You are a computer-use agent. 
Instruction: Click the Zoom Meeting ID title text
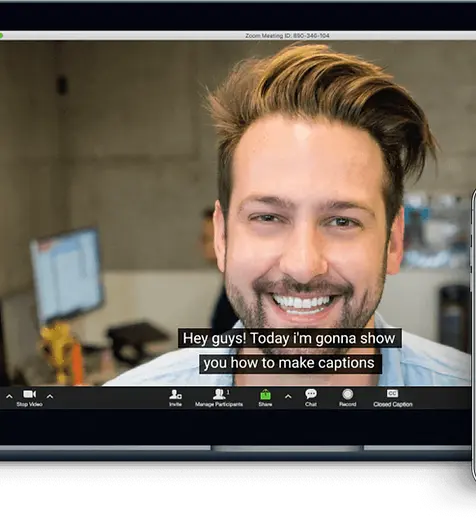coord(287,36)
